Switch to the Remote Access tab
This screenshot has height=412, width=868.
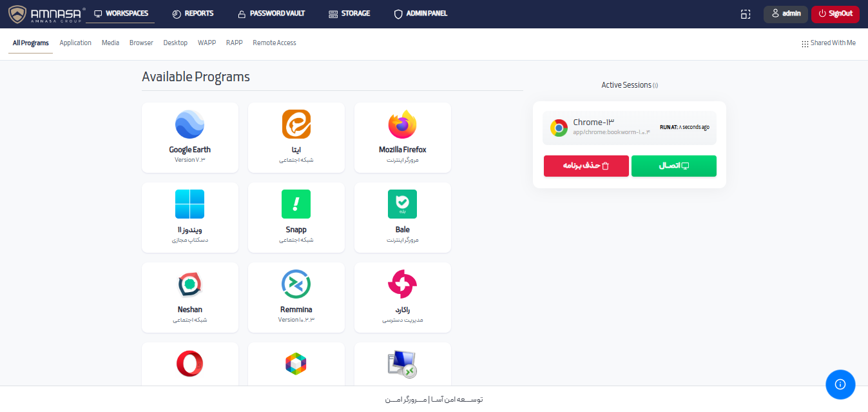275,43
